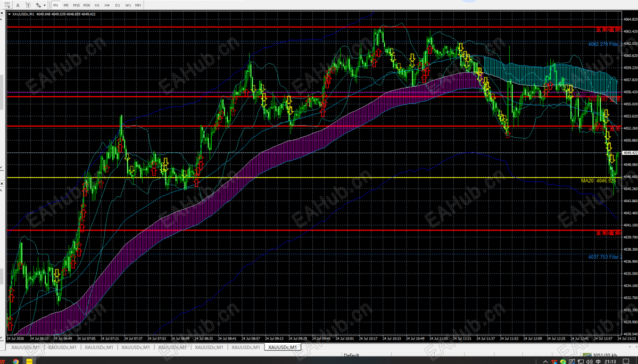Click the '4037.753 Fibo 2' label

click(x=604, y=257)
